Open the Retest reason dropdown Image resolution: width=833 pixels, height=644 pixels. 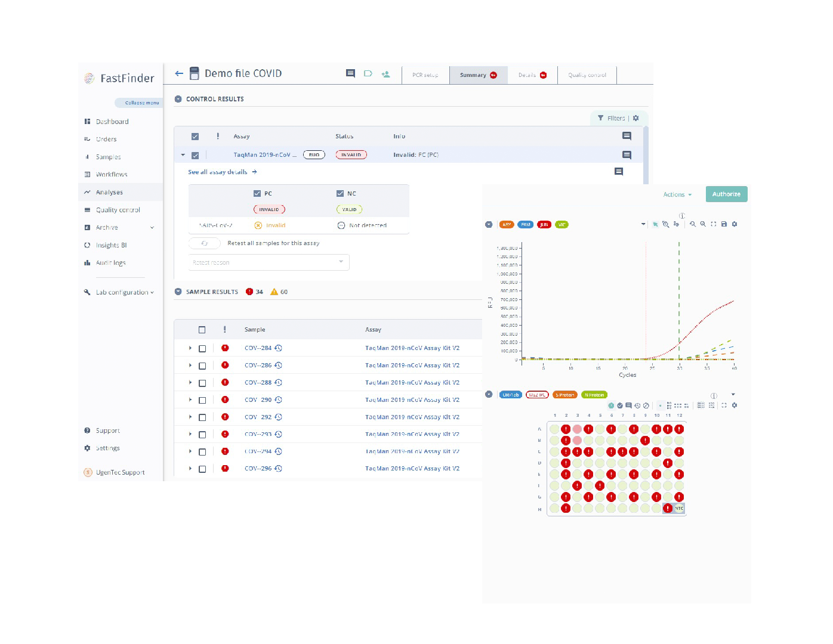(x=341, y=262)
